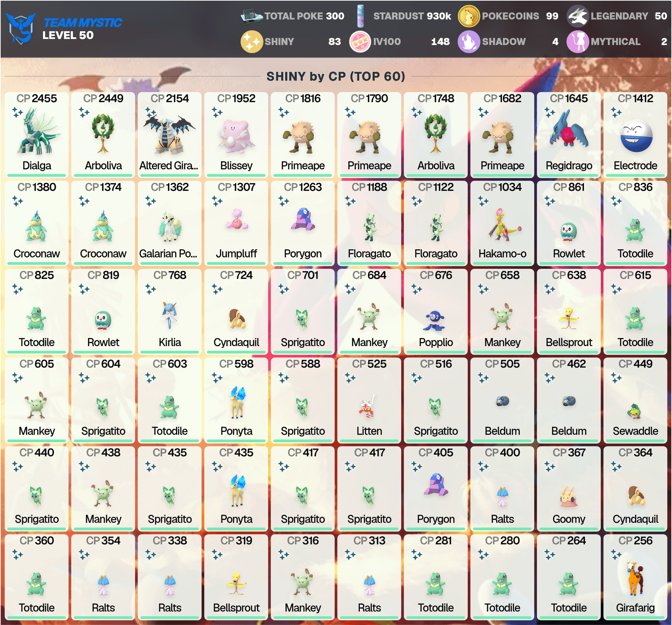Click the "CP 1645" label
Image resolution: width=672 pixels, height=625 pixels.
[569, 98]
